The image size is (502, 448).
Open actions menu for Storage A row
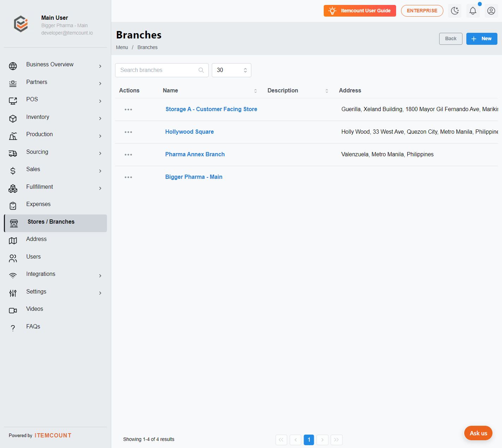point(128,109)
